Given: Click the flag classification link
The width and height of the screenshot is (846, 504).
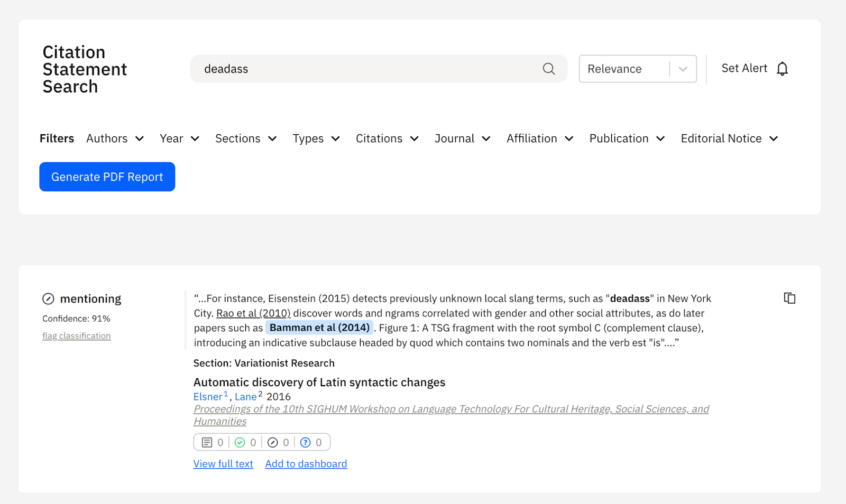Looking at the screenshot, I should [77, 336].
